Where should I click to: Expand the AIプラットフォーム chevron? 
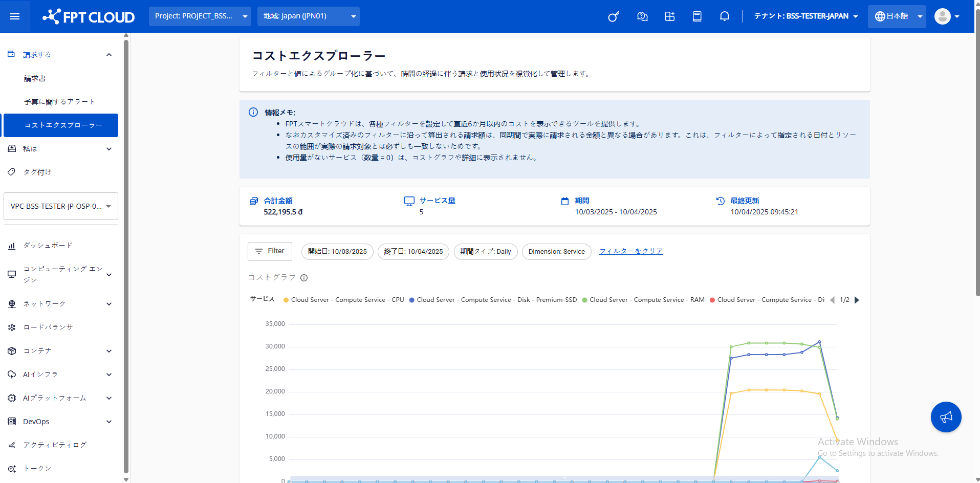109,398
